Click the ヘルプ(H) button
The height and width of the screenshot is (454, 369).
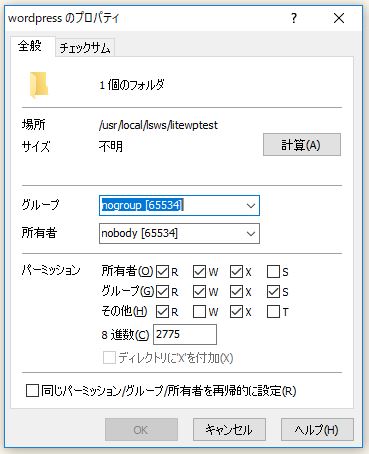pyautogui.click(x=317, y=430)
